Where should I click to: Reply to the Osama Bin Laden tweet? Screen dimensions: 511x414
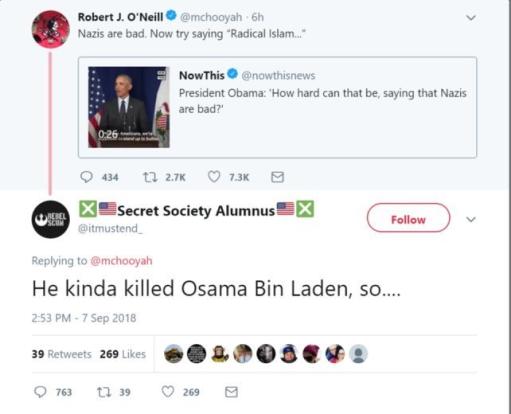click(x=40, y=392)
